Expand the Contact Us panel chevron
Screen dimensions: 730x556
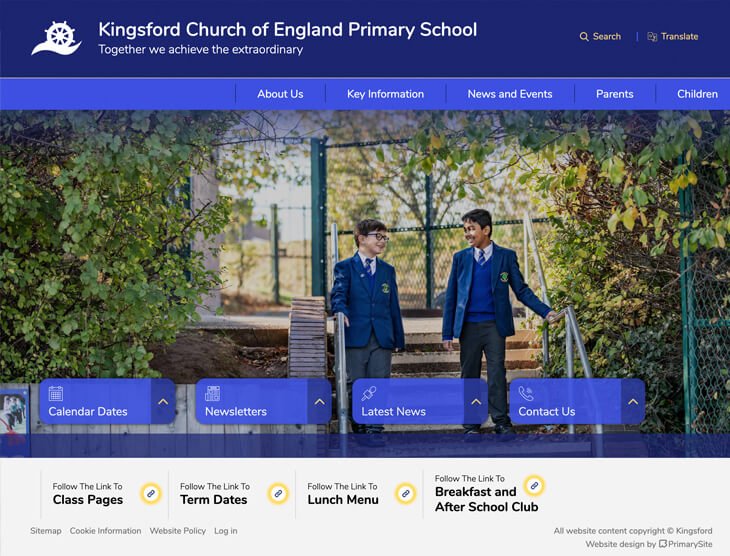point(633,401)
